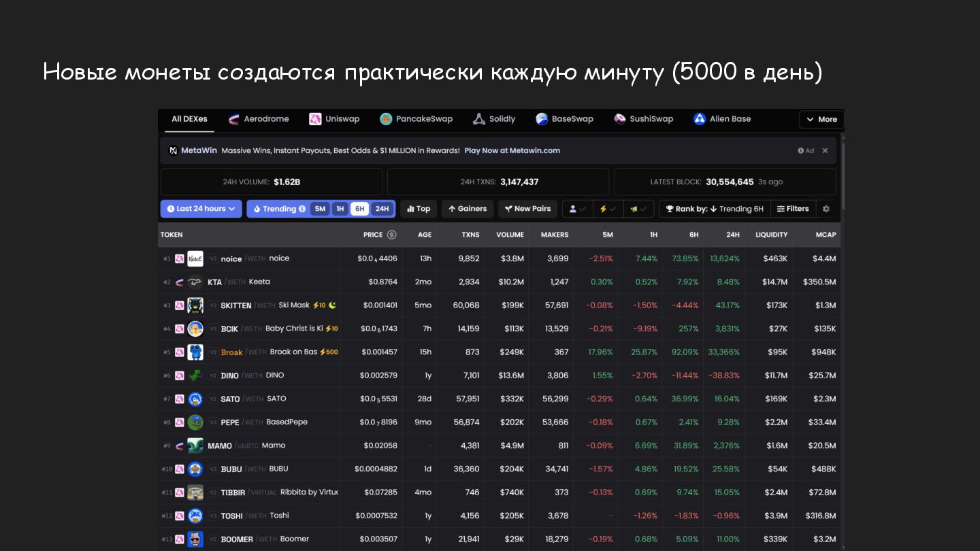The height and width of the screenshot is (551, 980).
Task: Set trending period to 24H
Action: [x=382, y=209]
